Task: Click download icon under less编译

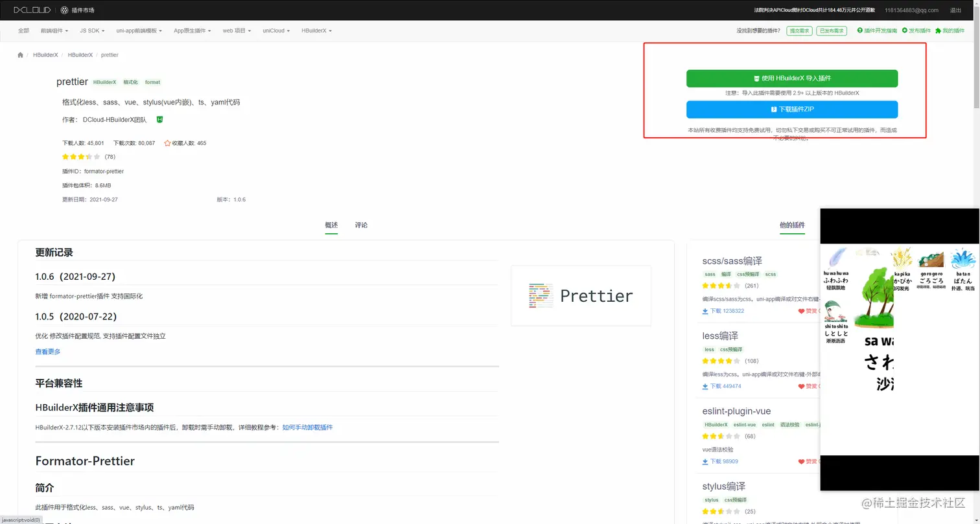Action: coord(705,386)
